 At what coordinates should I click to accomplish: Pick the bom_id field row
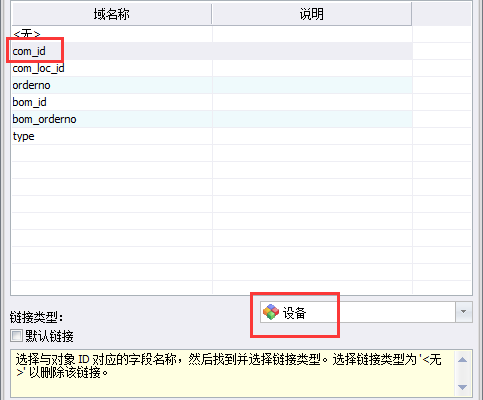212,102
